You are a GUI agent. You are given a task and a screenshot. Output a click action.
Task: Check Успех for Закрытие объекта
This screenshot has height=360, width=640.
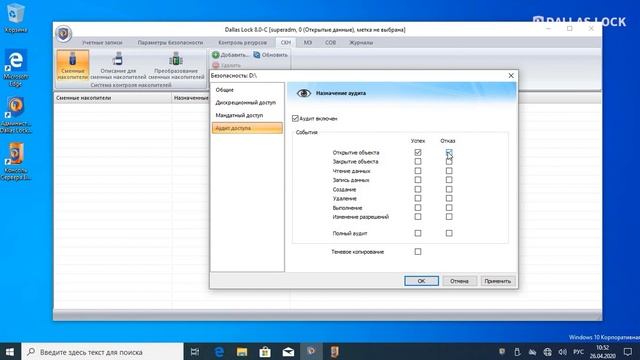pos(418,162)
